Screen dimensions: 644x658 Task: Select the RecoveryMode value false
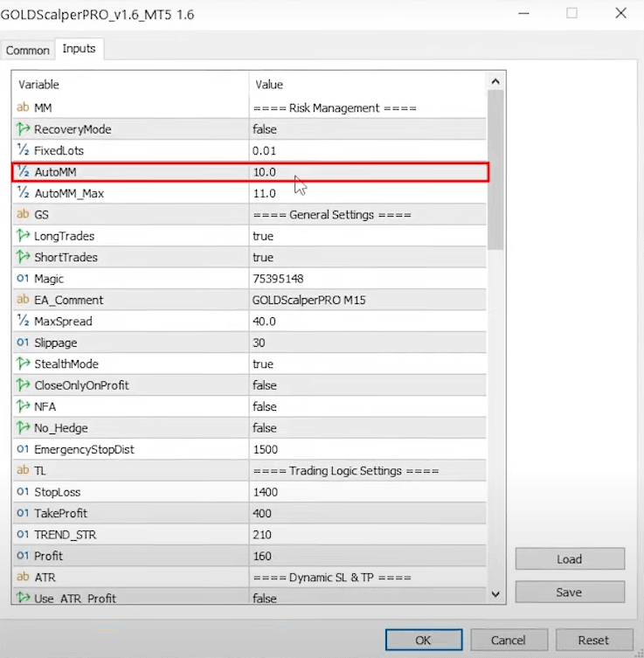(265, 129)
